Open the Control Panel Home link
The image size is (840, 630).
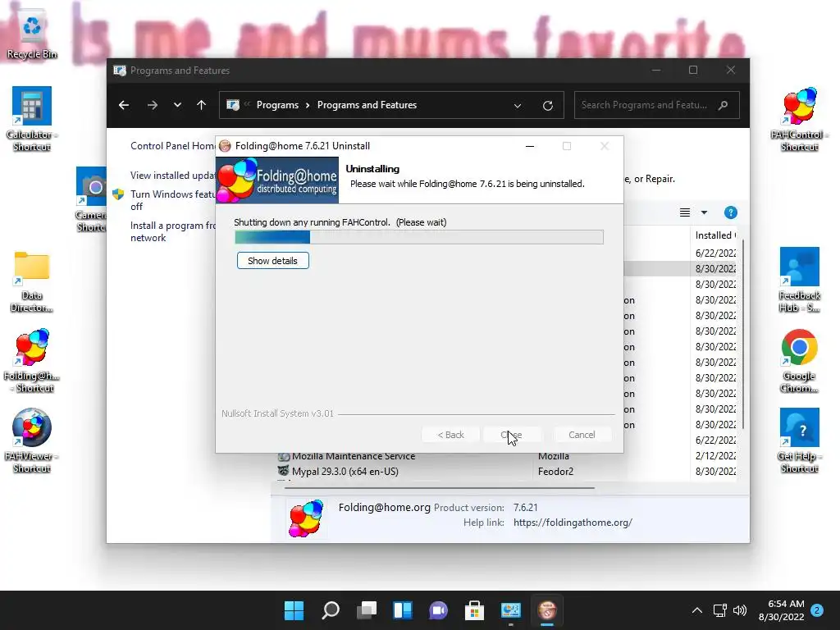(173, 146)
